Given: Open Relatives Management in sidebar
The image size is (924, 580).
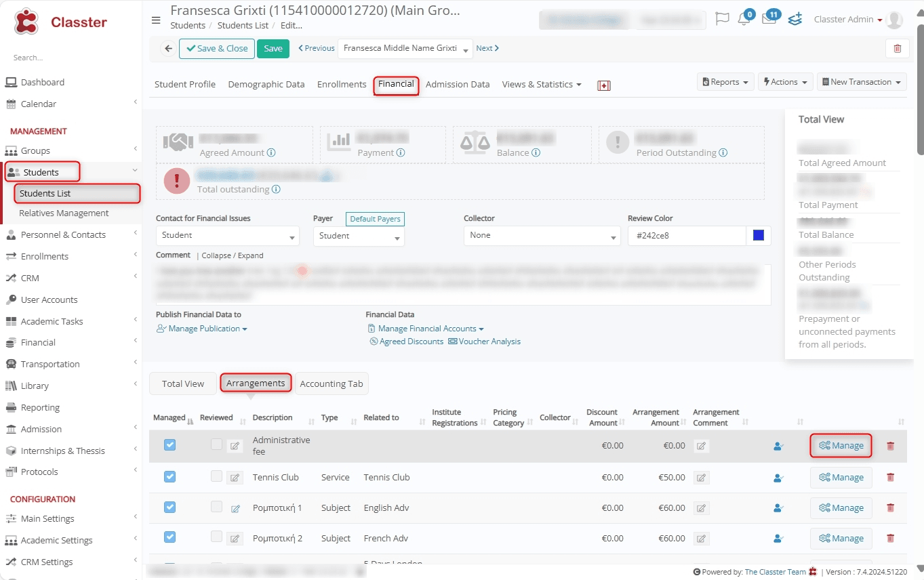Looking at the screenshot, I should [x=64, y=213].
